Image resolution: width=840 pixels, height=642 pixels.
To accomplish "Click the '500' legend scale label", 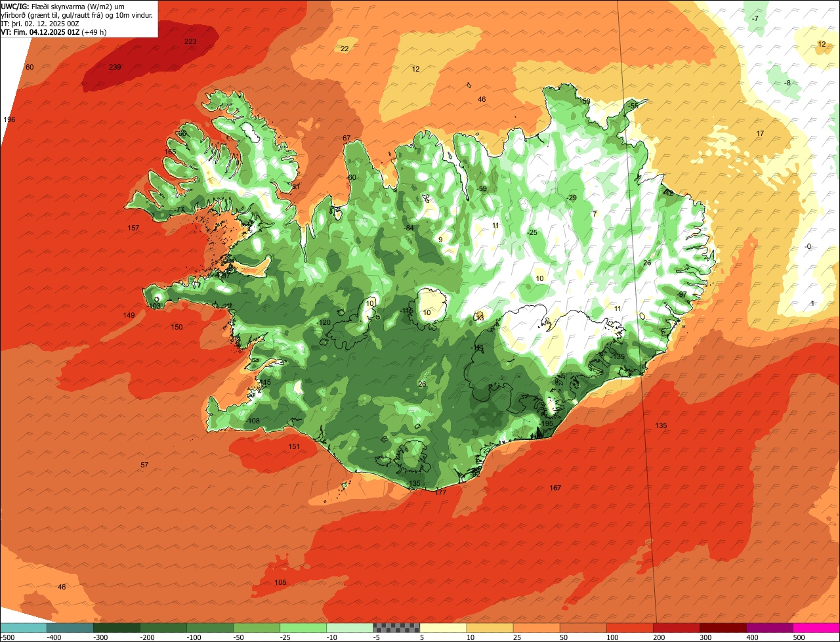I will pos(799,637).
